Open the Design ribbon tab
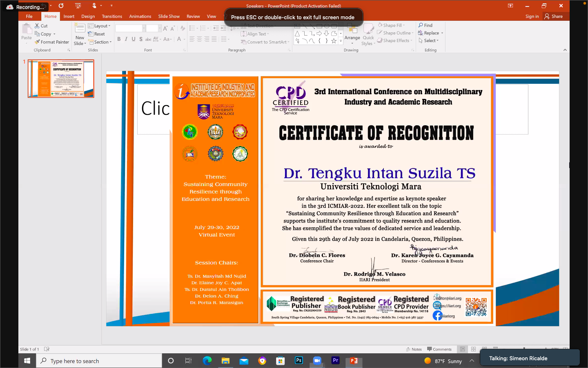 pos(88,16)
